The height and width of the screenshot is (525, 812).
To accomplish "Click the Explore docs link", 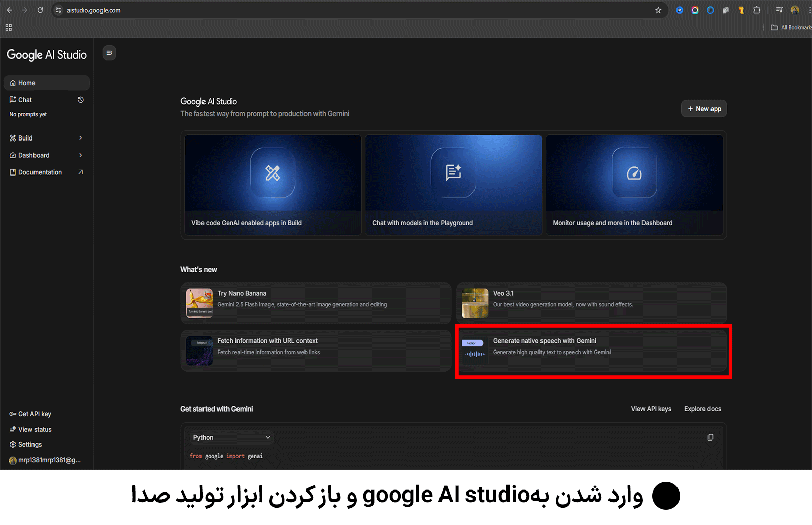I will (702, 409).
